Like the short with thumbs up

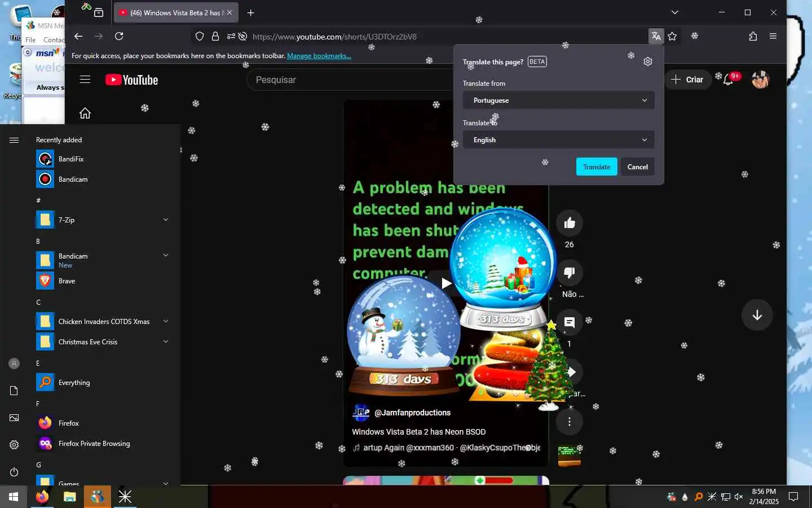click(570, 223)
